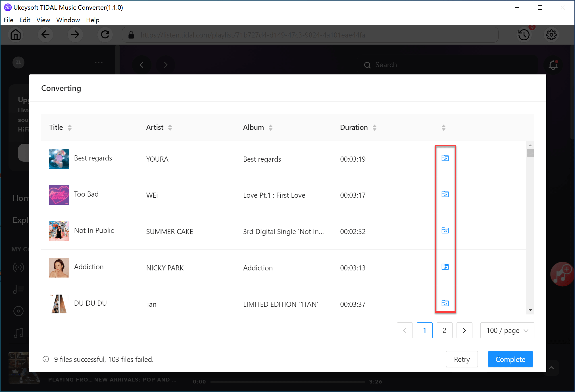Click the Best regards album thumbnail
Screen dimensions: 575x392
tap(59, 159)
